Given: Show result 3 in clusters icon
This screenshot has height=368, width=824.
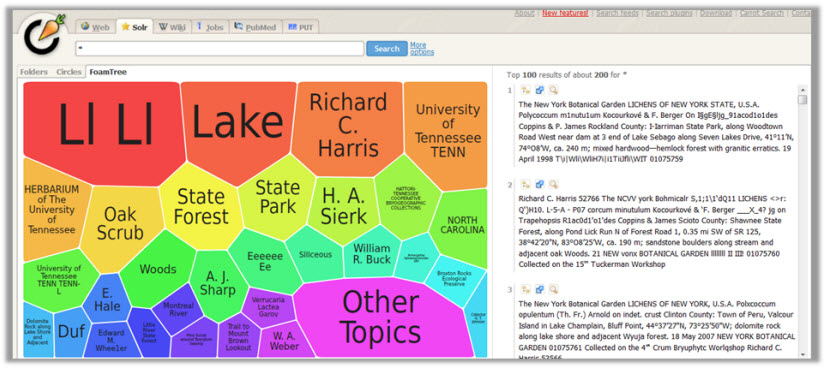Looking at the screenshot, I should [x=525, y=289].
